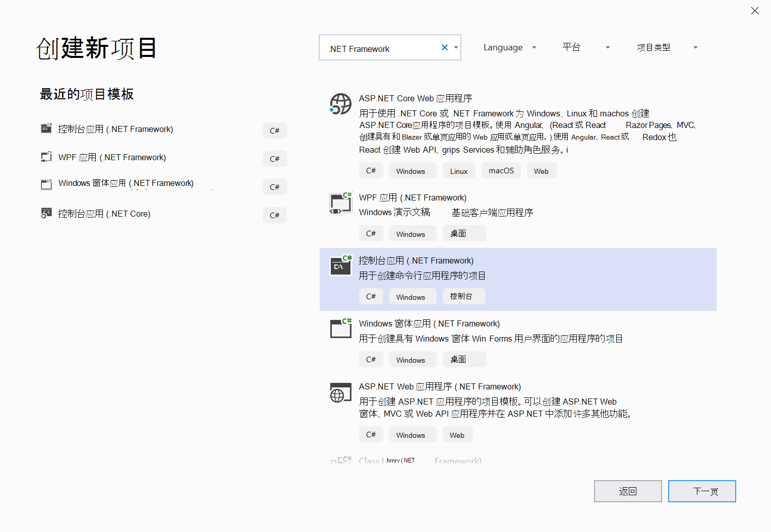Go to the next step with 下一页

[702, 491]
